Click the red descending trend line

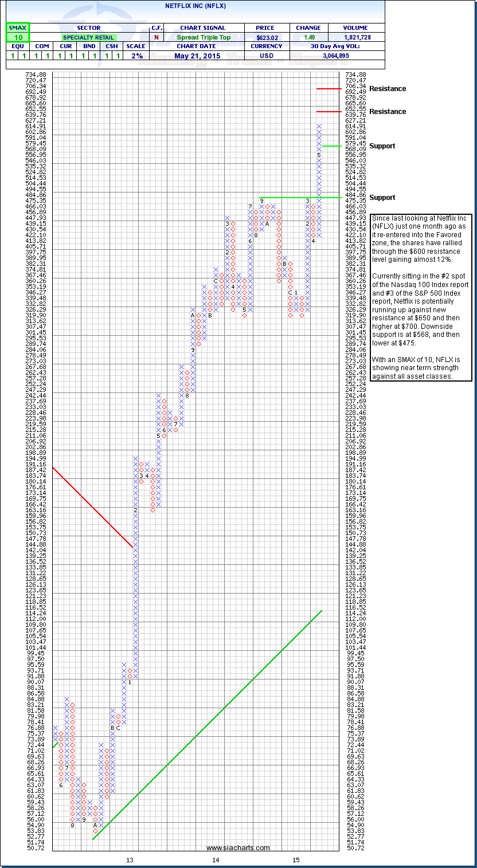(x=92, y=507)
